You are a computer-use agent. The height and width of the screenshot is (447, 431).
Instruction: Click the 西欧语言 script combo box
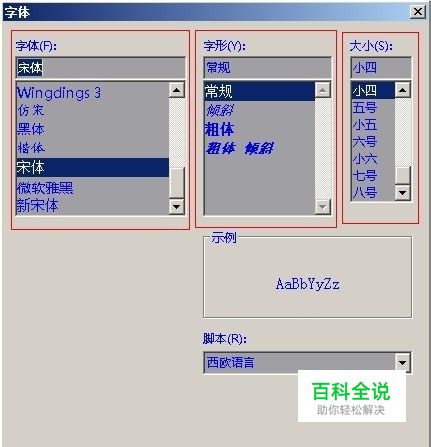307,362
